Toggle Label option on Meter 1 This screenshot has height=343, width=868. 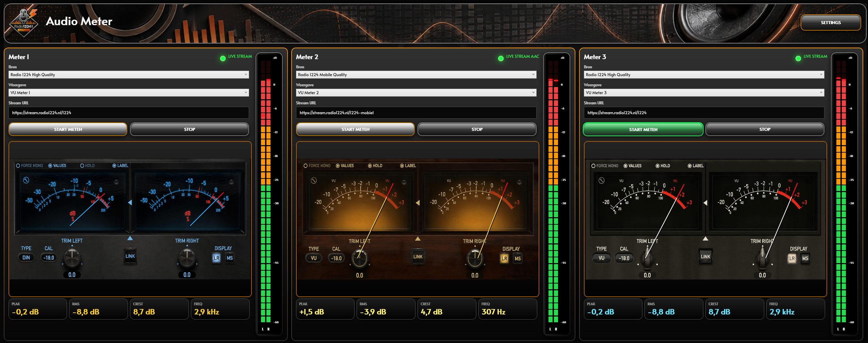coord(120,166)
